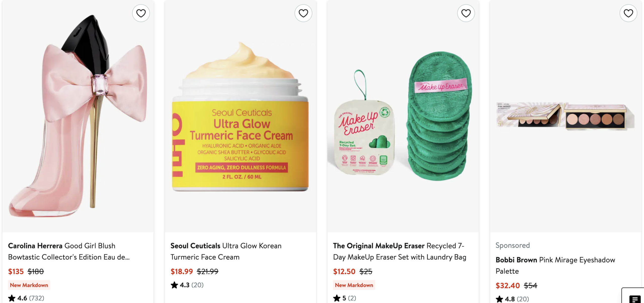This screenshot has width=644, height=303.
Task: Click New Markdown badge under $12.50 price
Action: tap(354, 285)
